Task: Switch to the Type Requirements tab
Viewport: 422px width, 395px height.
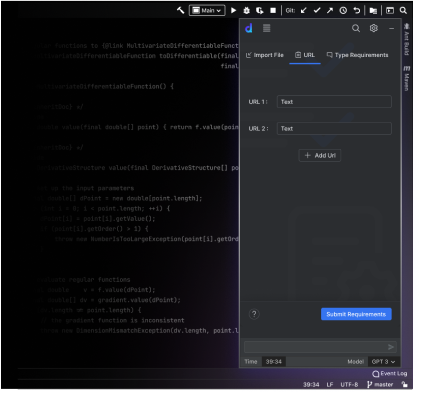Action: [357, 55]
